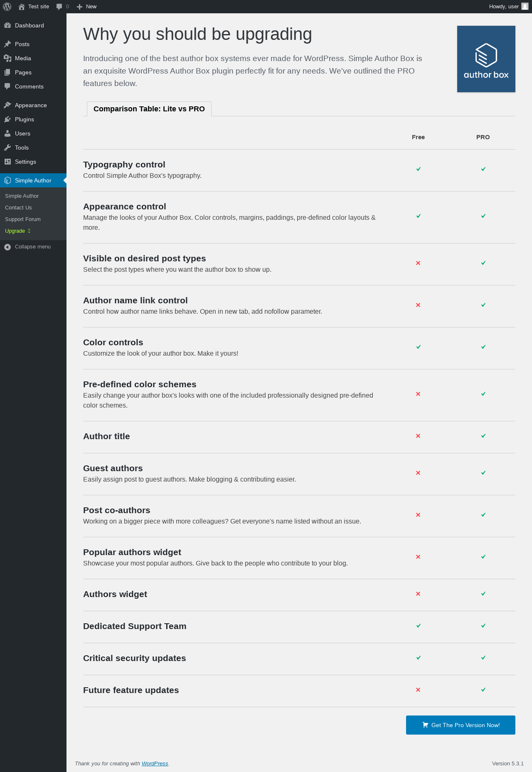Click Get The Pro Version Now button
Screen dimensions: 532x772
coord(461,725)
